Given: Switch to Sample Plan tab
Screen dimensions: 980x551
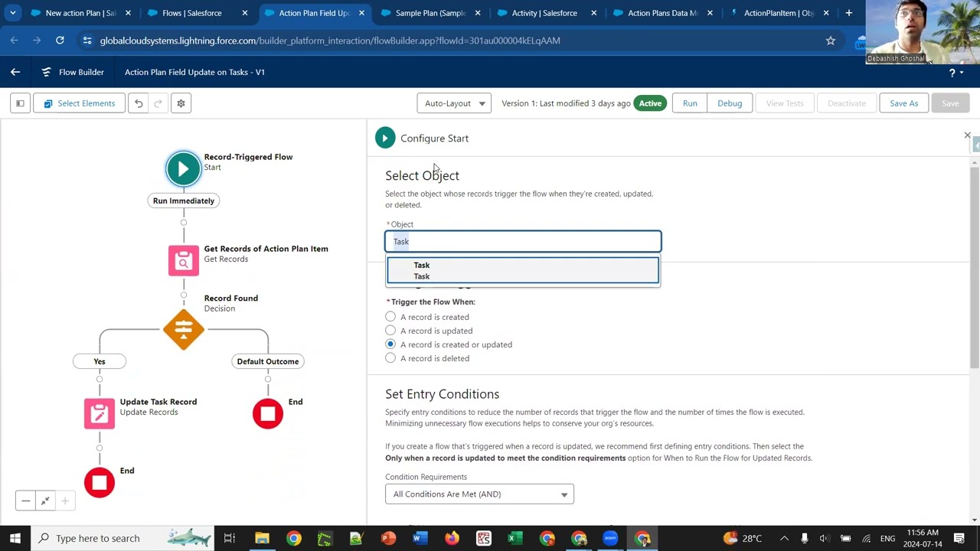Looking at the screenshot, I should 431,13.
